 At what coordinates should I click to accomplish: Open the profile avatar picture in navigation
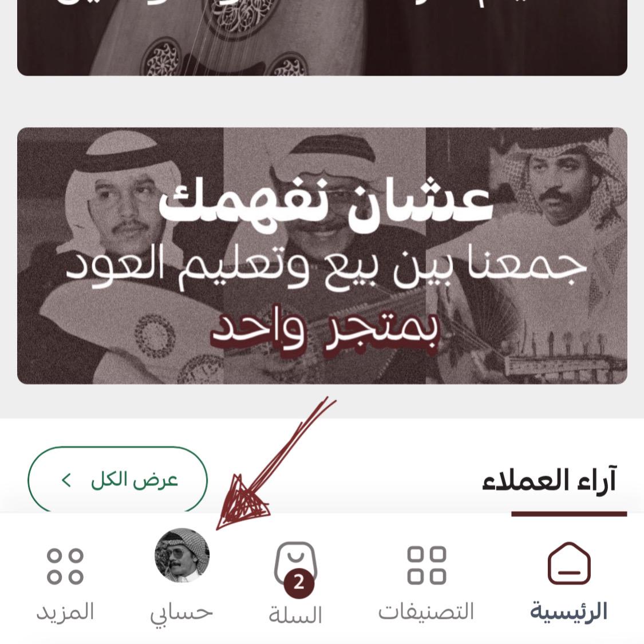[x=182, y=555]
